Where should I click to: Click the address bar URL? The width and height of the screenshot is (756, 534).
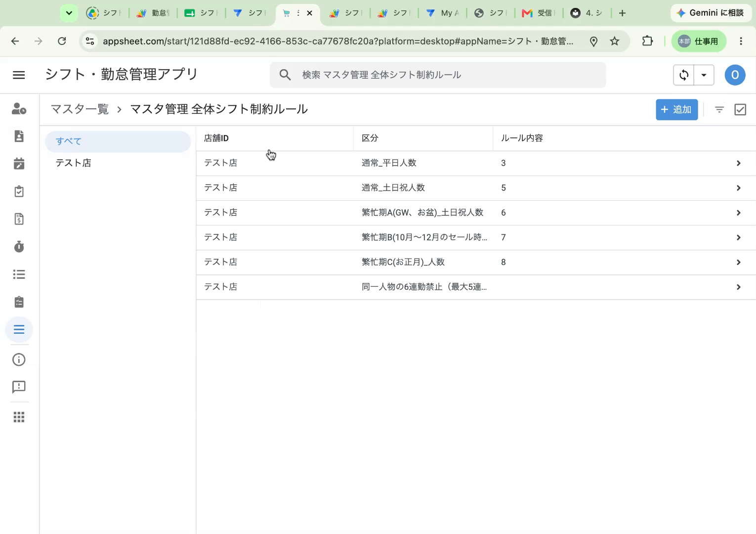338,41
